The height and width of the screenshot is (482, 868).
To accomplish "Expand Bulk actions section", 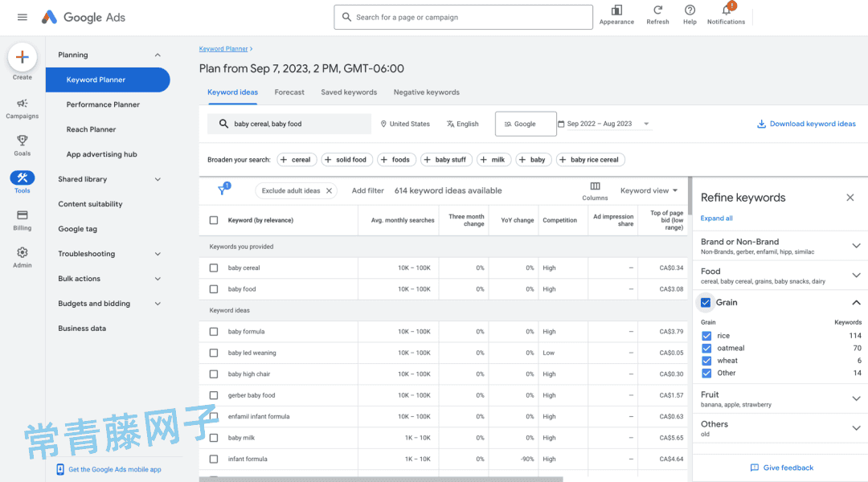I will point(158,279).
